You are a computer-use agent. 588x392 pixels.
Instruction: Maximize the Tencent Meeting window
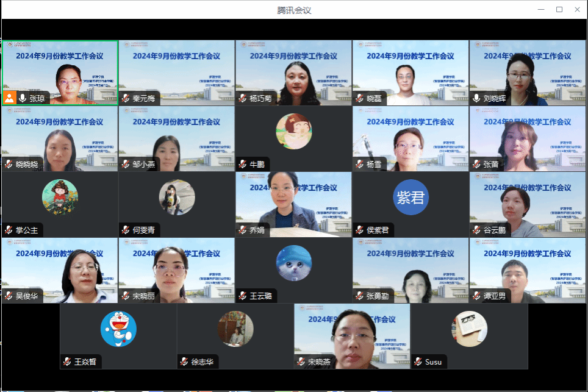(559, 9)
